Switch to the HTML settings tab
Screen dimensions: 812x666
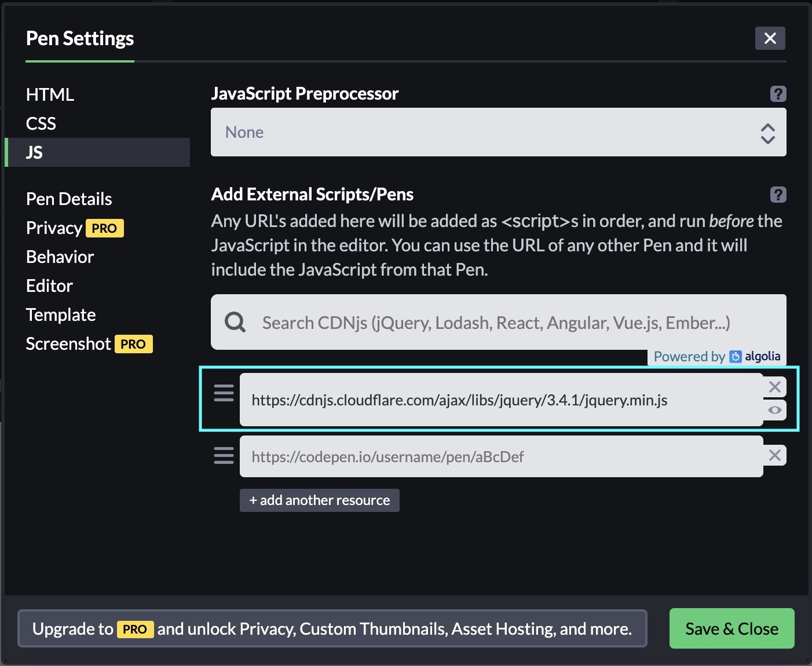click(x=50, y=94)
